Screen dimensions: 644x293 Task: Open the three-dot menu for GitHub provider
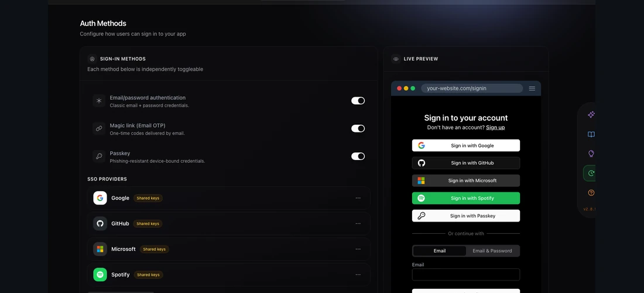coord(358,223)
